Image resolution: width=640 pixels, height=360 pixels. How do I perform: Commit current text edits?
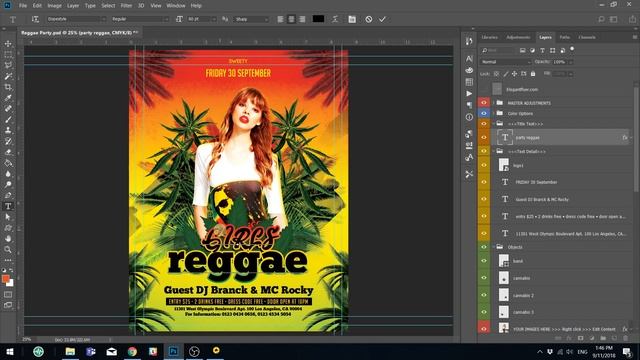point(382,19)
